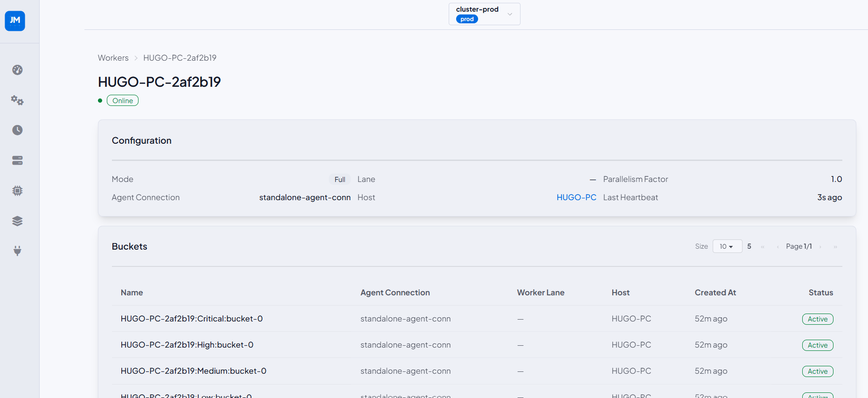Click HUGO-PC host in the High bucket row
The image size is (868, 398).
click(631, 345)
